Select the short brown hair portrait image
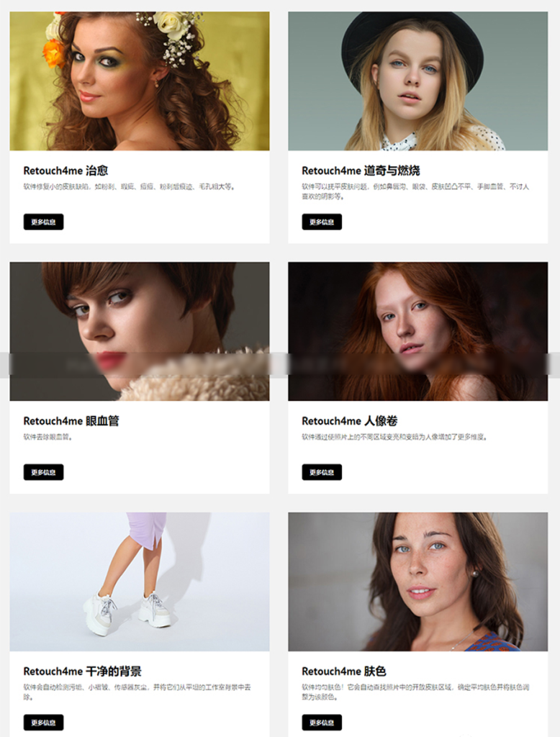Image resolution: width=560 pixels, height=737 pixels. click(x=140, y=331)
